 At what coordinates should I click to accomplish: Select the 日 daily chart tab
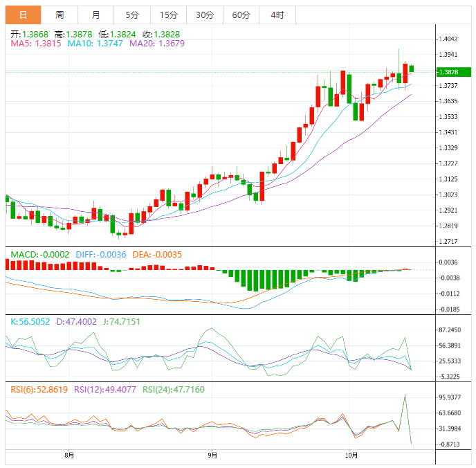tap(23, 15)
